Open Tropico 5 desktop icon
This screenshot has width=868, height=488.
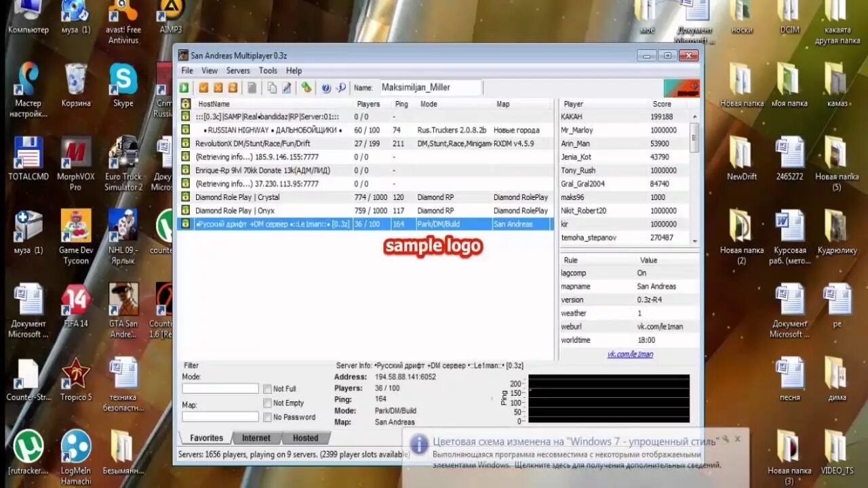pos(75,380)
